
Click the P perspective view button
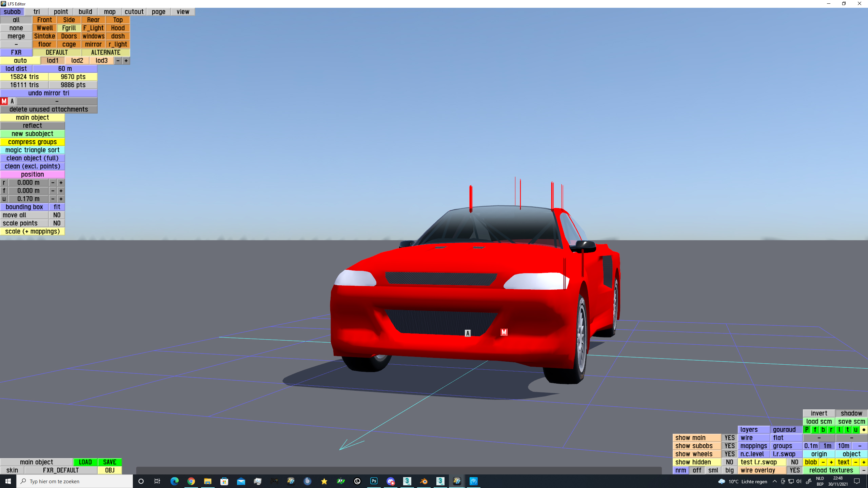(x=807, y=430)
